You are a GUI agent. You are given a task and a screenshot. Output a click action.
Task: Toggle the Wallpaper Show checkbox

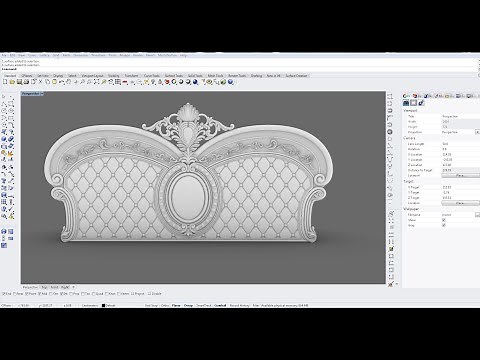[x=444, y=220]
